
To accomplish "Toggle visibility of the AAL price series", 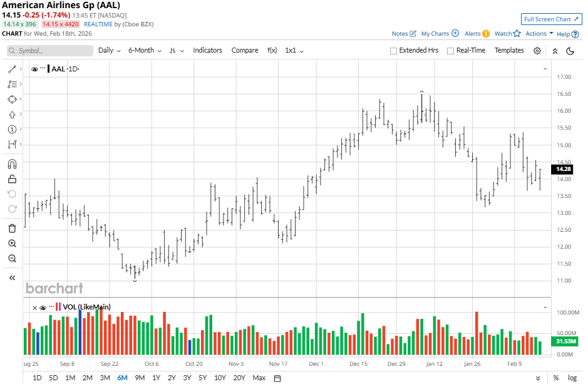I will click(x=34, y=68).
